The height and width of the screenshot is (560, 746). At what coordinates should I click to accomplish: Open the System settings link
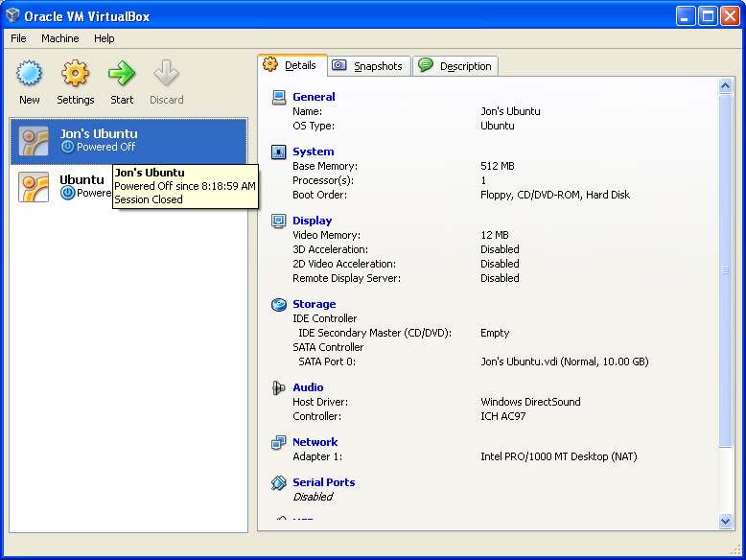(313, 152)
